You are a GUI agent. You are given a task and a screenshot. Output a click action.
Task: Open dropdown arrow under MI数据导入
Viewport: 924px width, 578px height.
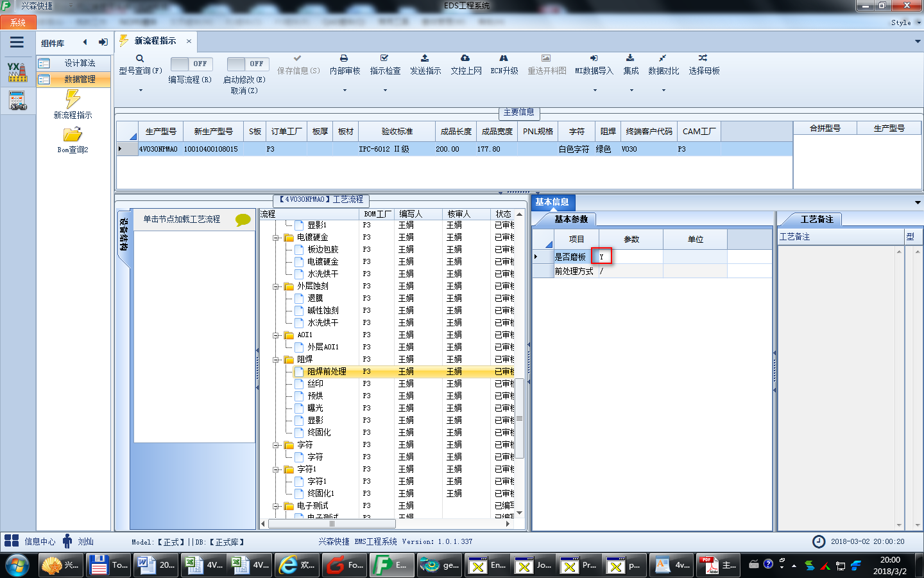coord(595,90)
